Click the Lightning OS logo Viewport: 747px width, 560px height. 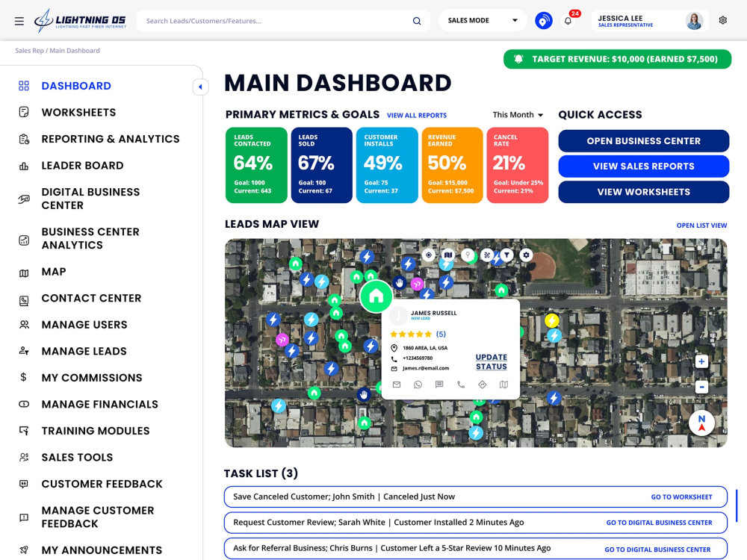[80, 21]
